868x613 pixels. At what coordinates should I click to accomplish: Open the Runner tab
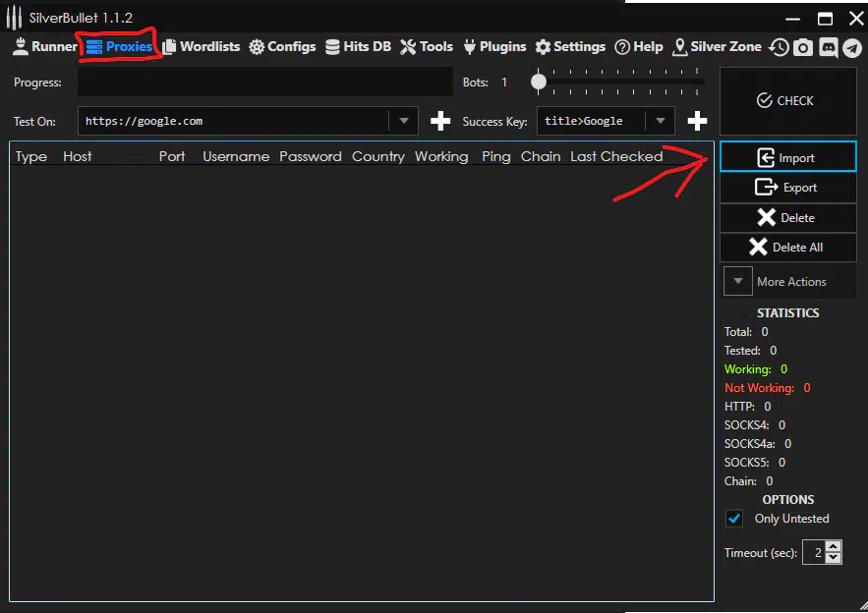45,46
